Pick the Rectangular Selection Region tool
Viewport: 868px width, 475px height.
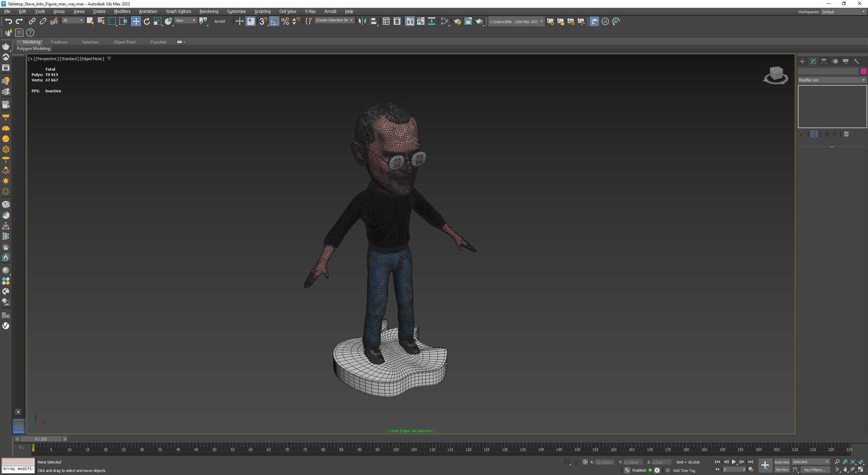pyautogui.click(x=112, y=21)
